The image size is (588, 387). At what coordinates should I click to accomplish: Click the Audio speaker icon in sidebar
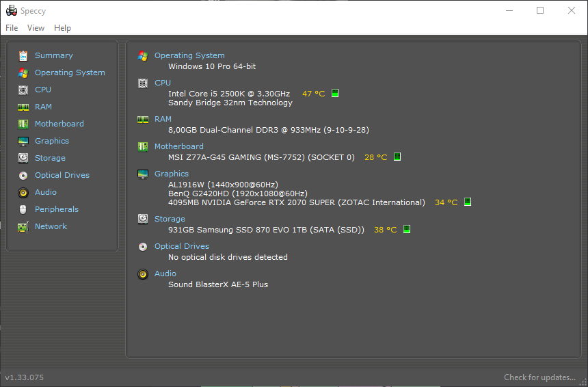point(23,193)
